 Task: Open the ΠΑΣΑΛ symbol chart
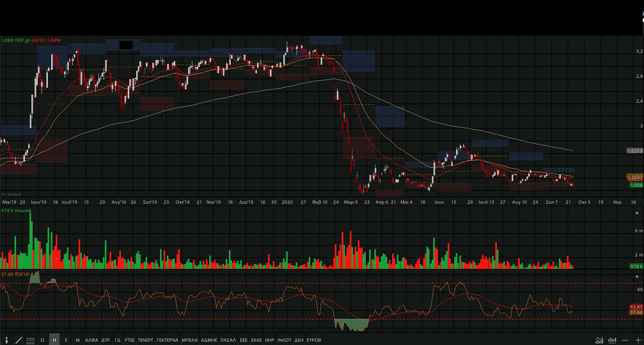[228, 340]
